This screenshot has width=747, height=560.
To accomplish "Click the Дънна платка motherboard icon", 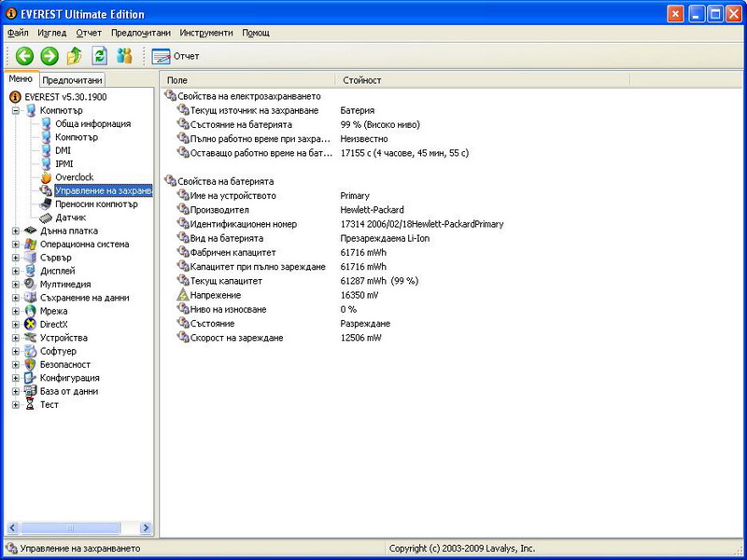I will 30,231.
